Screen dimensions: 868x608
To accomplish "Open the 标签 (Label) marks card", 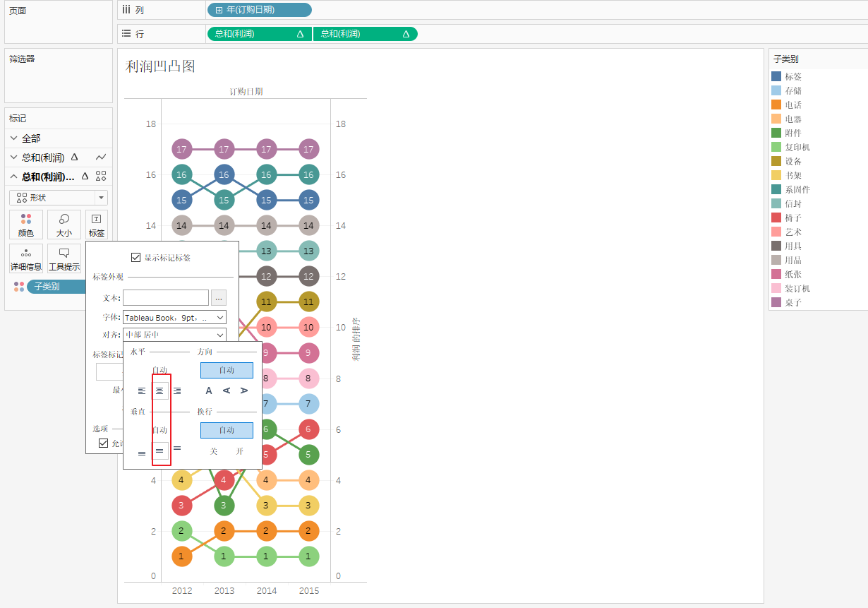I will [97, 225].
